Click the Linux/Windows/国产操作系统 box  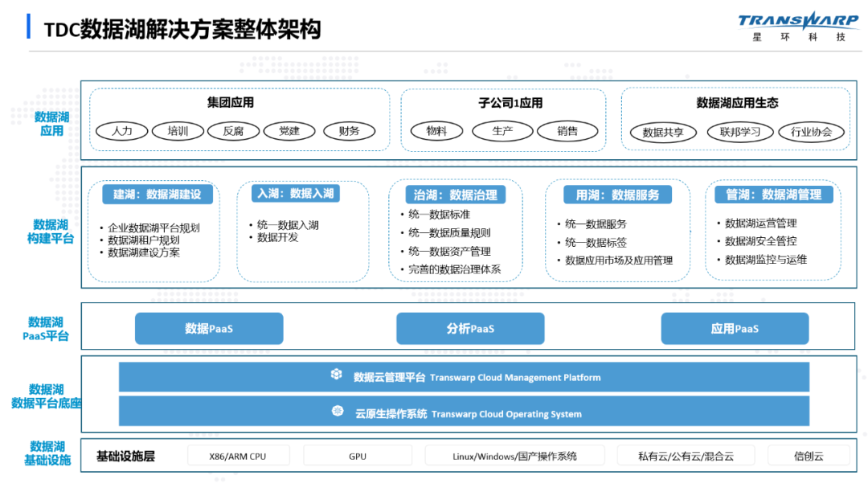514,457
